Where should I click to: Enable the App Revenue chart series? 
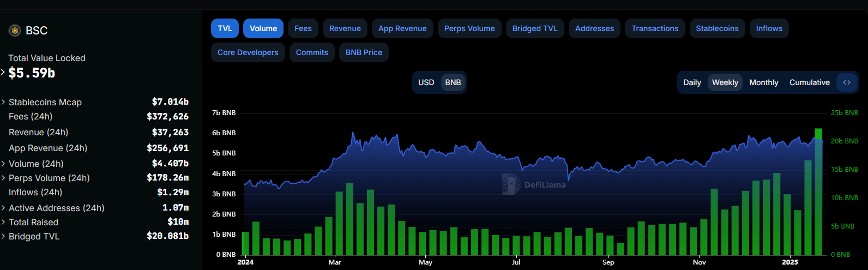[x=402, y=28]
